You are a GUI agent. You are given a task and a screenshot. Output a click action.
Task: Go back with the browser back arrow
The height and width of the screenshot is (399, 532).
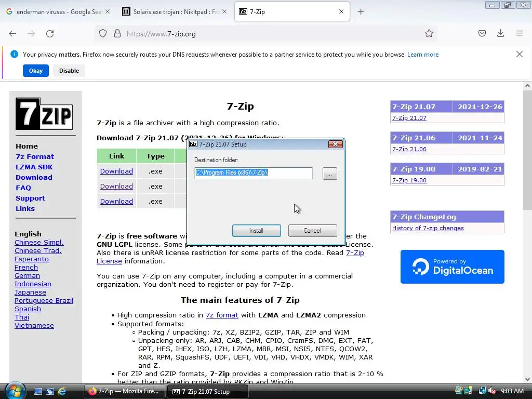12,34
